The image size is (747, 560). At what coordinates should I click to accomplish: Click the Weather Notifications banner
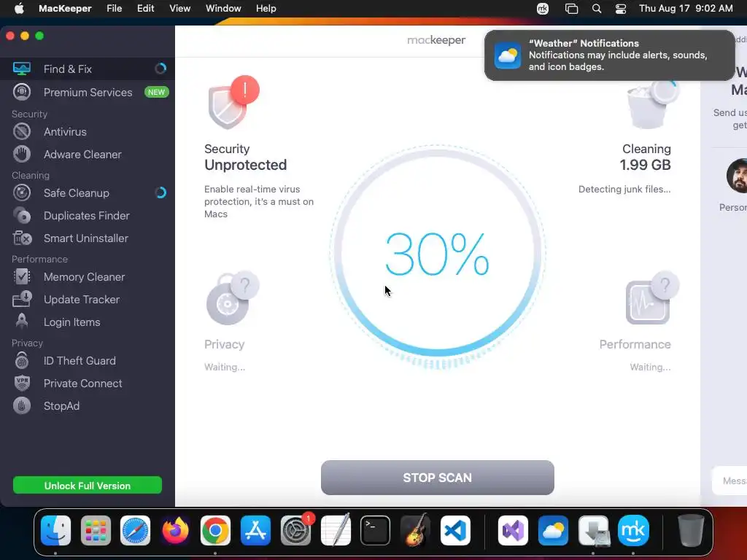click(x=609, y=55)
